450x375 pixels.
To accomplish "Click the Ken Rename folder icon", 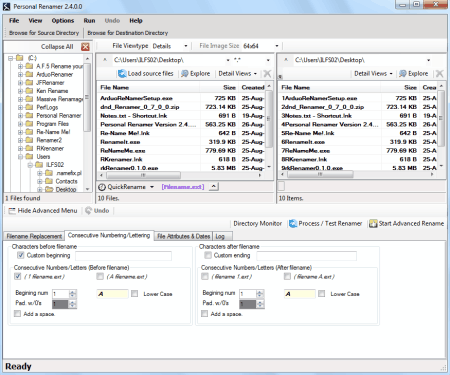I will tap(29, 91).
